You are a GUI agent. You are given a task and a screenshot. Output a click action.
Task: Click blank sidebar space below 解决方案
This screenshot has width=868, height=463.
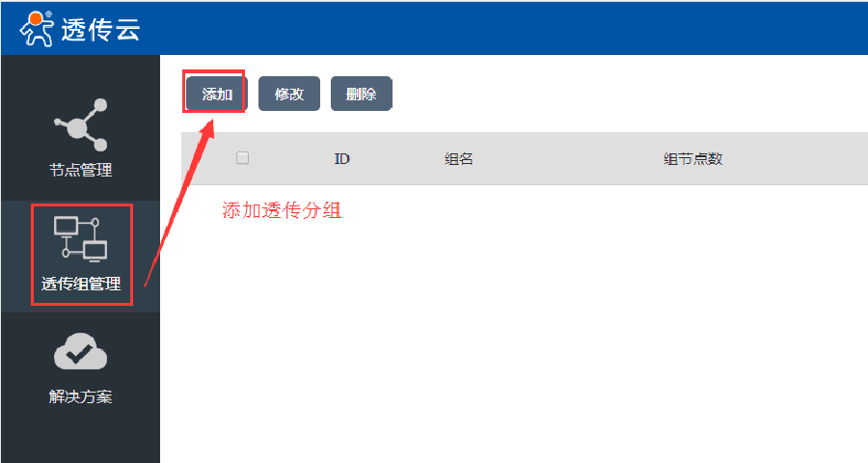click(81, 445)
